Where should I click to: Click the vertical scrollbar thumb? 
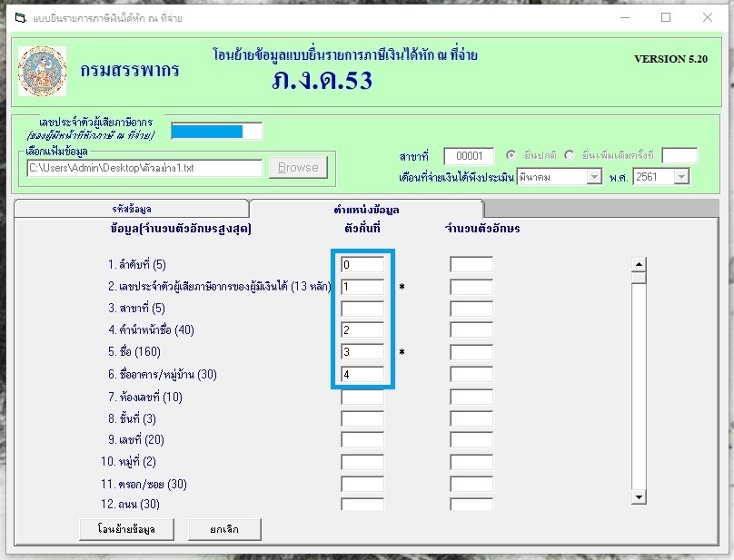(x=639, y=278)
